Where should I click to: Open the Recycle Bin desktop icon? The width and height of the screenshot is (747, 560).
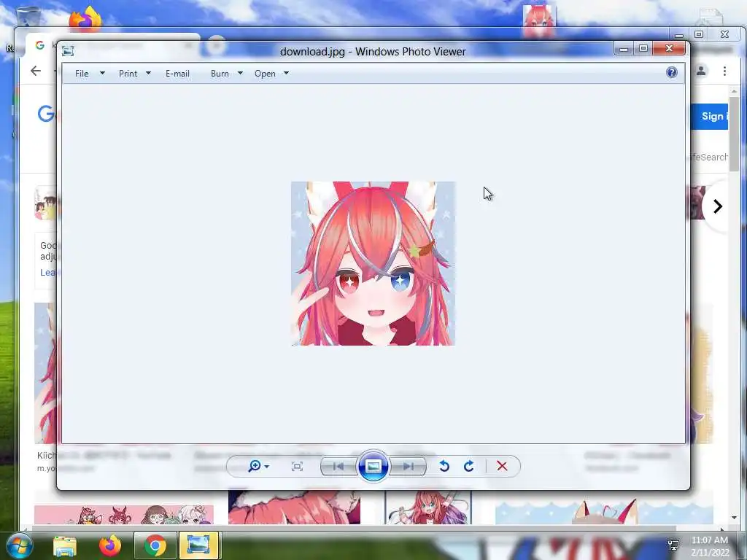click(x=28, y=17)
